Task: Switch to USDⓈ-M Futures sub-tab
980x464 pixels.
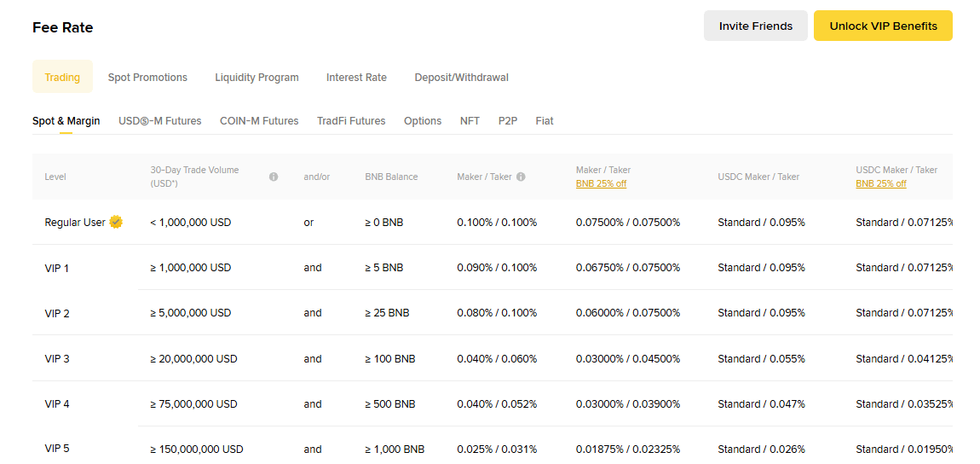Action: pos(160,120)
